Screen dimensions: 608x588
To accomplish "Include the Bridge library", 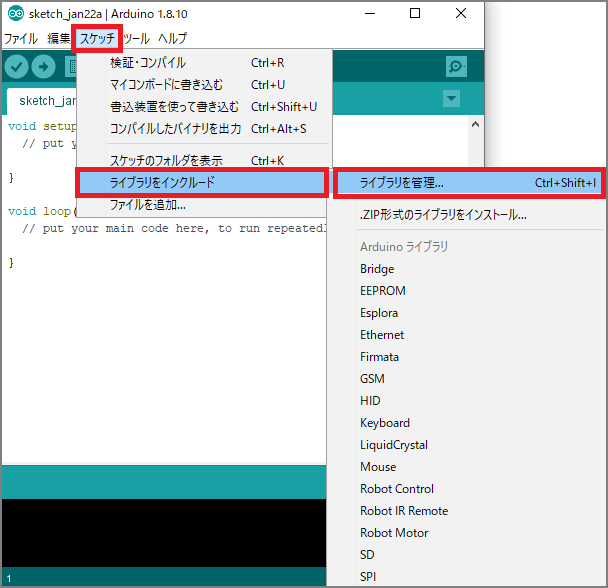I will coord(466,269).
